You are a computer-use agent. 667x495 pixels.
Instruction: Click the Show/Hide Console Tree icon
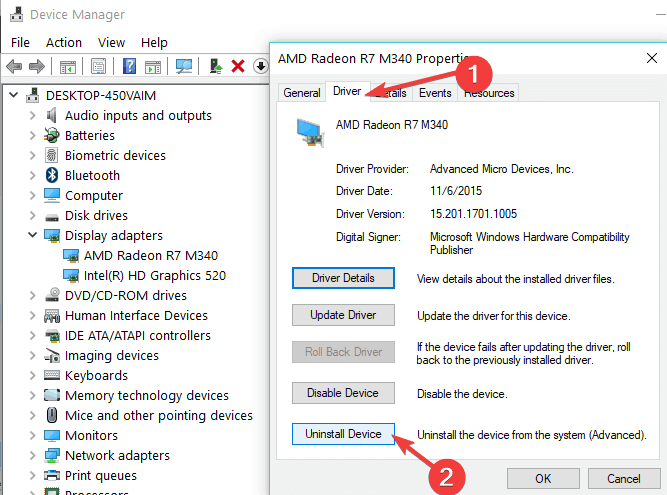(68, 67)
